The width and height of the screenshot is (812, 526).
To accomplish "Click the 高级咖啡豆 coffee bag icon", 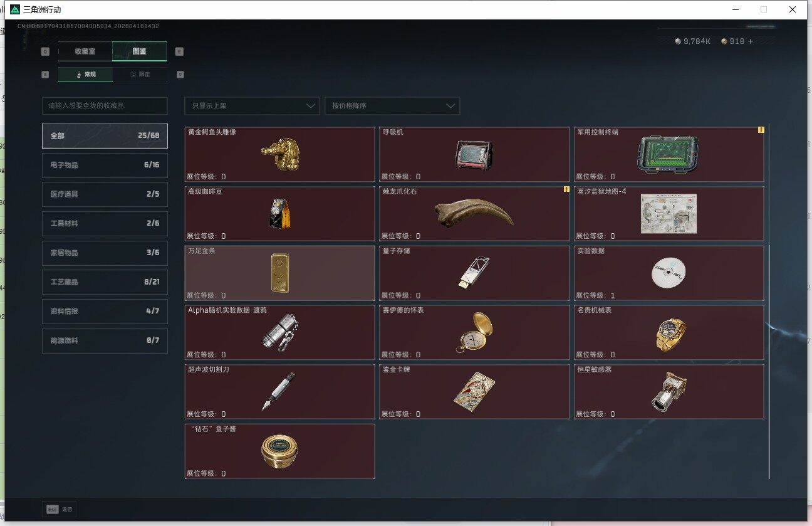I will [279, 214].
